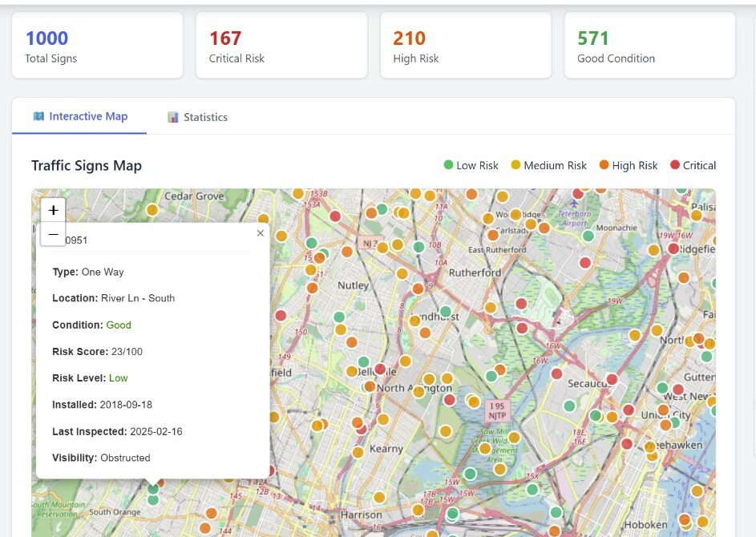This screenshot has width=756, height=537.
Task: Click yellow marker left of Kearny label
Action: coord(358,452)
